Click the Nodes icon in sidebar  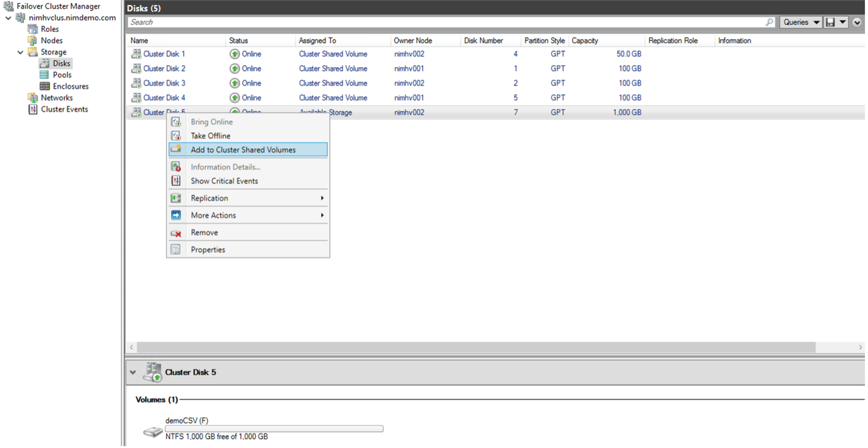[x=33, y=41]
